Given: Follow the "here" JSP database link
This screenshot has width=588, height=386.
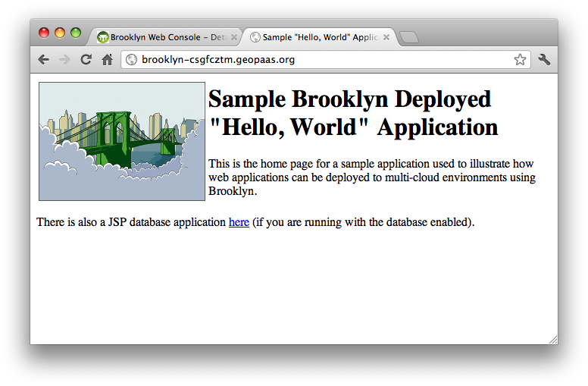Looking at the screenshot, I should tap(239, 222).
